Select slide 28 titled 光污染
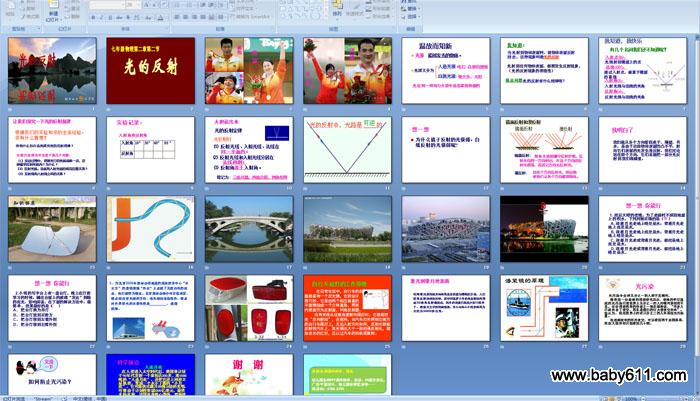 point(642,308)
